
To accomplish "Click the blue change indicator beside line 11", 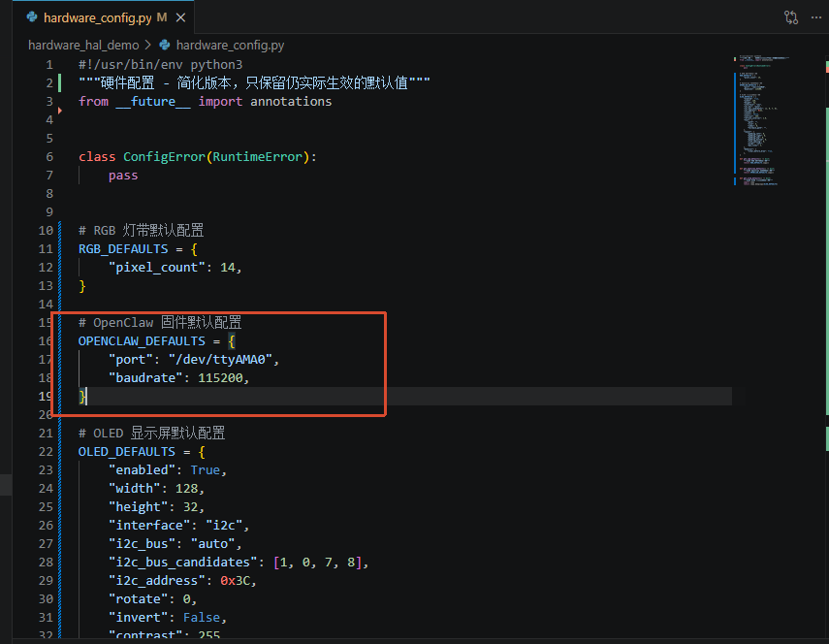I will [60, 248].
